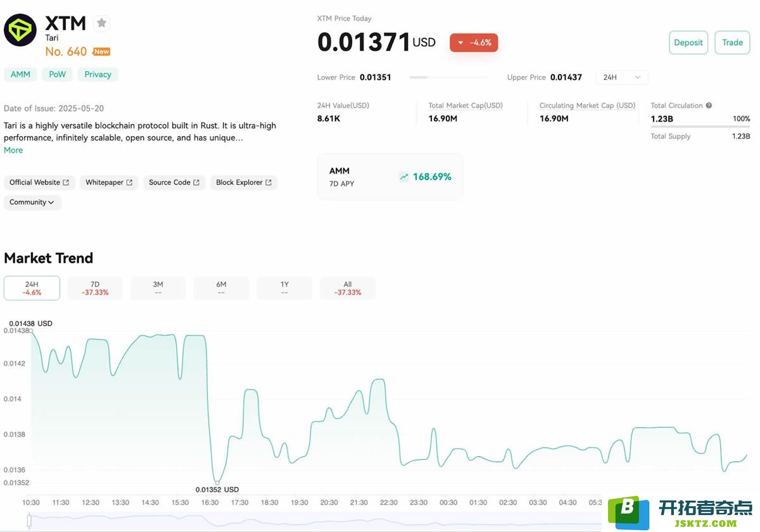Switch Market Trend to the 3M tab
The height and width of the screenshot is (532, 760).
(x=158, y=288)
